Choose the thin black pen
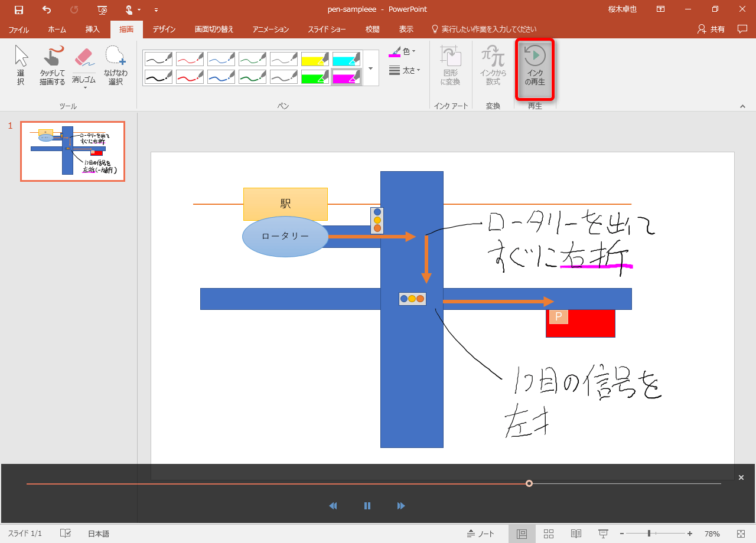756x543 pixels. point(158,59)
